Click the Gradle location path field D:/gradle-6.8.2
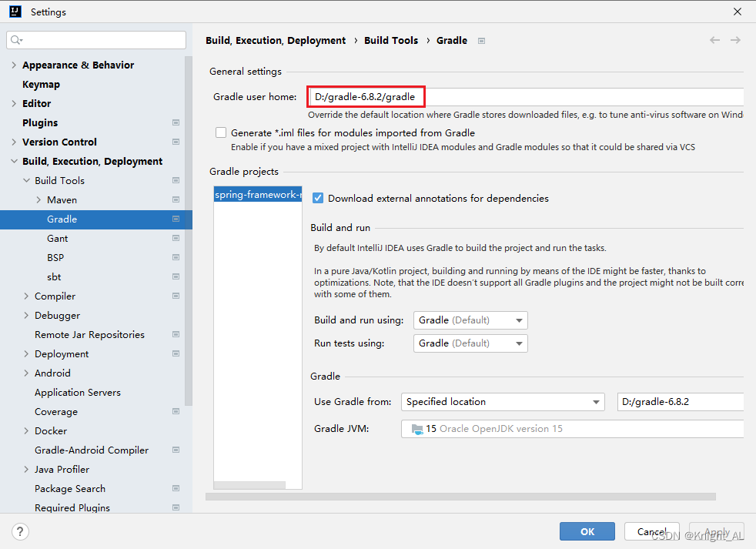The image size is (756, 549). click(681, 402)
